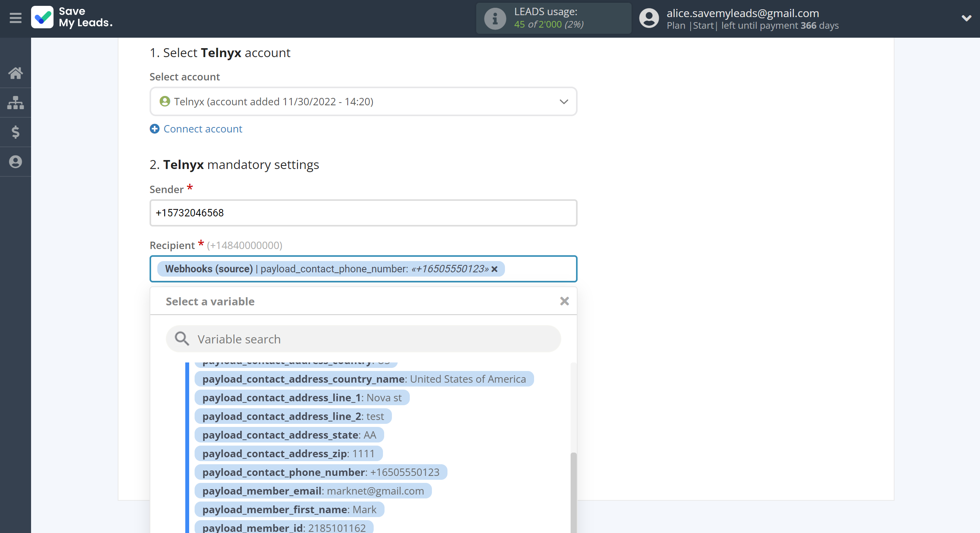Click the magnifier icon in variable search

click(x=182, y=339)
